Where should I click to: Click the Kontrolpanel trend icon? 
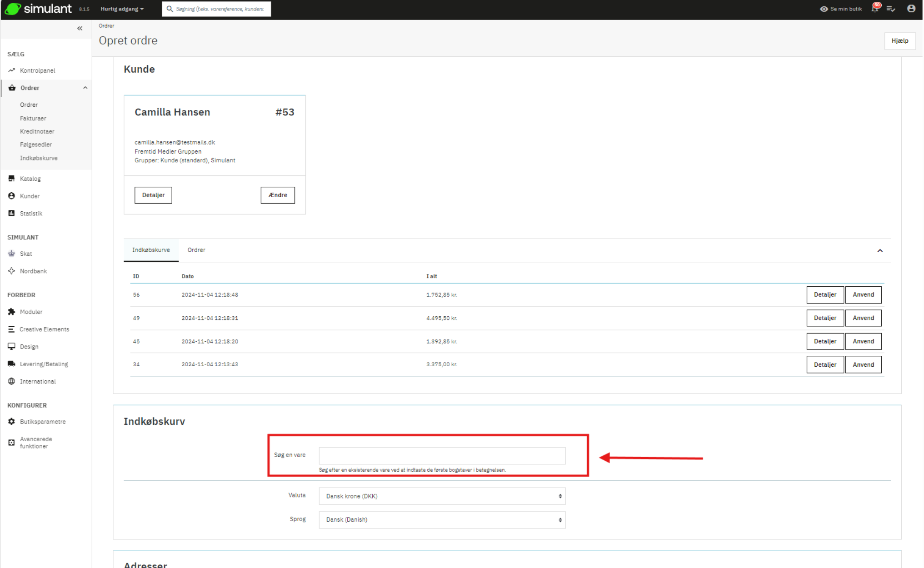click(x=12, y=70)
